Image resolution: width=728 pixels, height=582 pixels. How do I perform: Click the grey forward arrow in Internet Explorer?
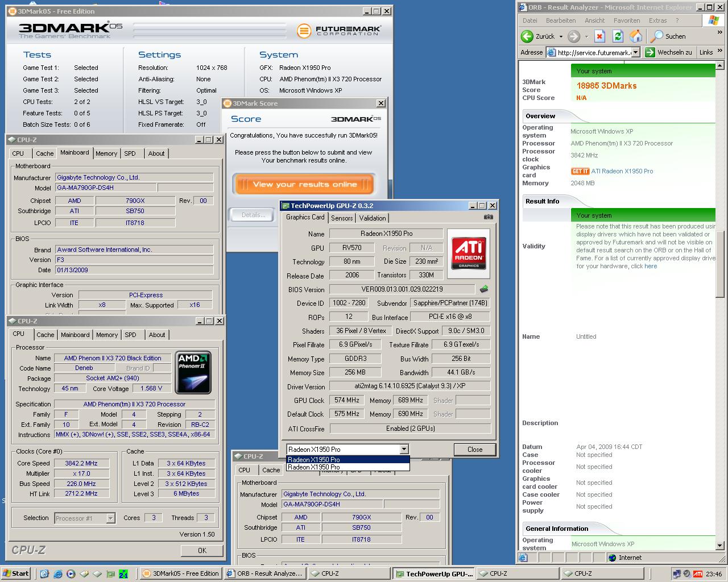pos(574,36)
